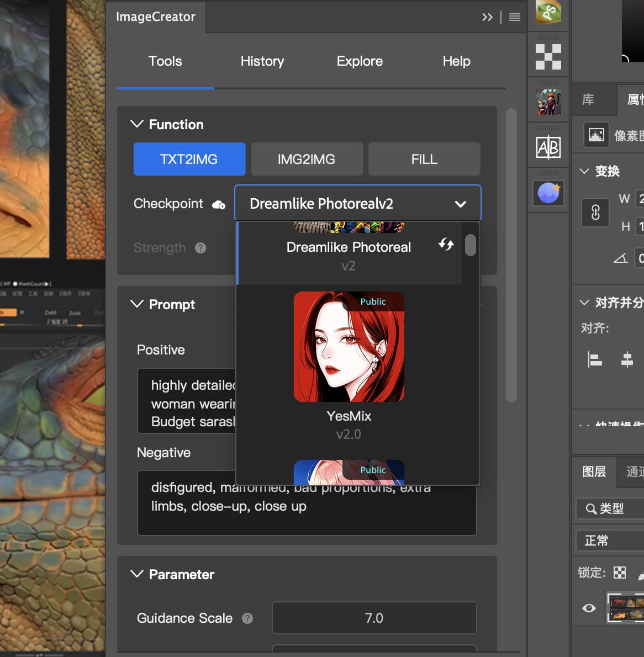Open the blue wave star plugin icon
The width and height of the screenshot is (644, 657).
point(548,193)
